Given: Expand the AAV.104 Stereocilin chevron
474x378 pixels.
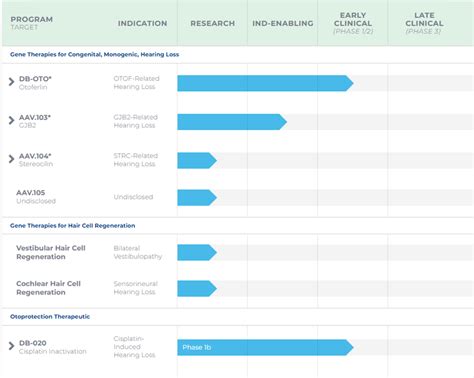Looking at the screenshot, I should (12, 159).
